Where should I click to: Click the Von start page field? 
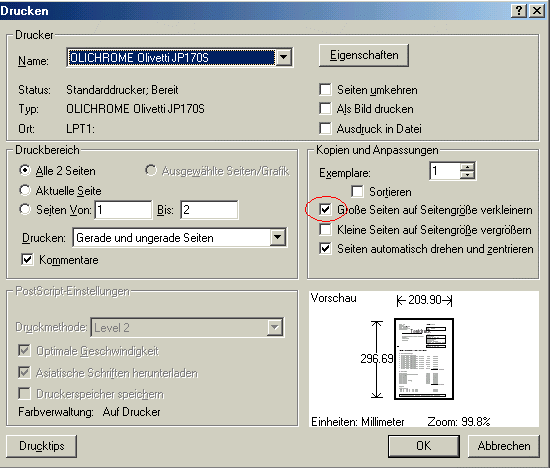click(123, 210)
